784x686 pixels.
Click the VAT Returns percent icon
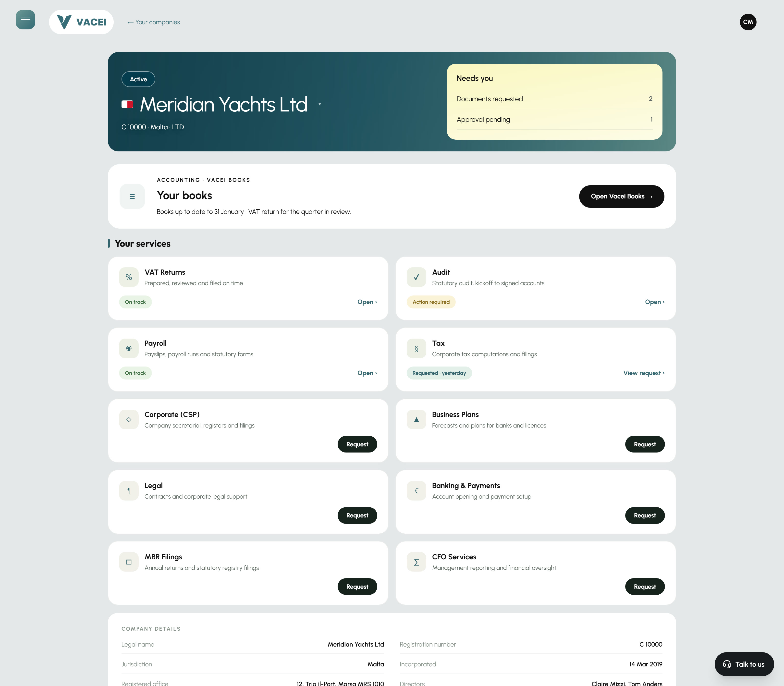(x=129, y=277)
